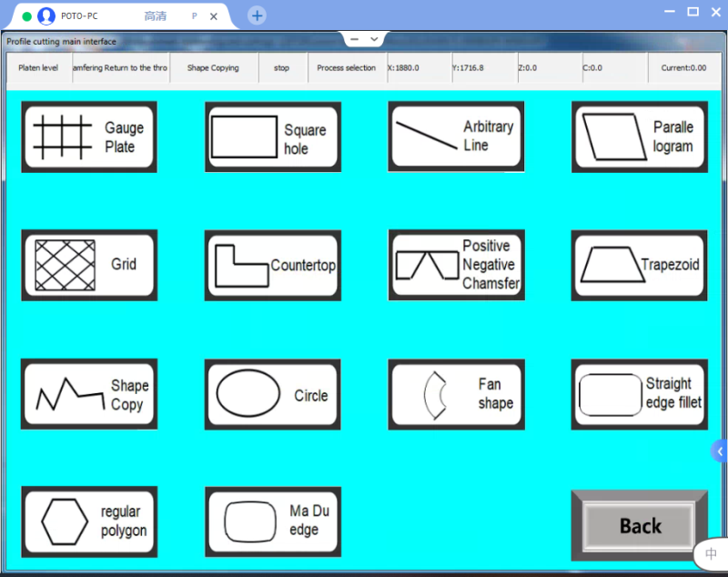Click the stop button in toolbar
Viewport: 728px width, 577px height.
tap(282, 68)
